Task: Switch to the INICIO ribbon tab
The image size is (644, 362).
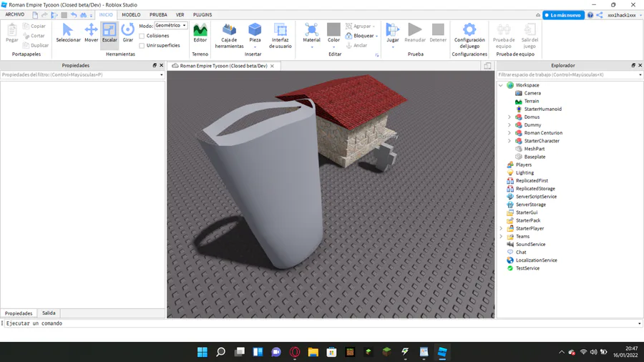Action: [x=106, y=15]
